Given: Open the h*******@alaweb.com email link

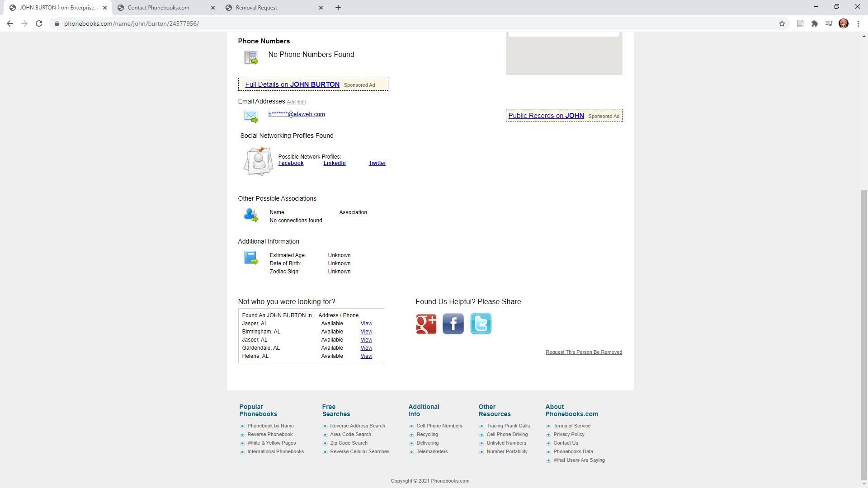Looking at the screenshot, I should pos(297,114).
